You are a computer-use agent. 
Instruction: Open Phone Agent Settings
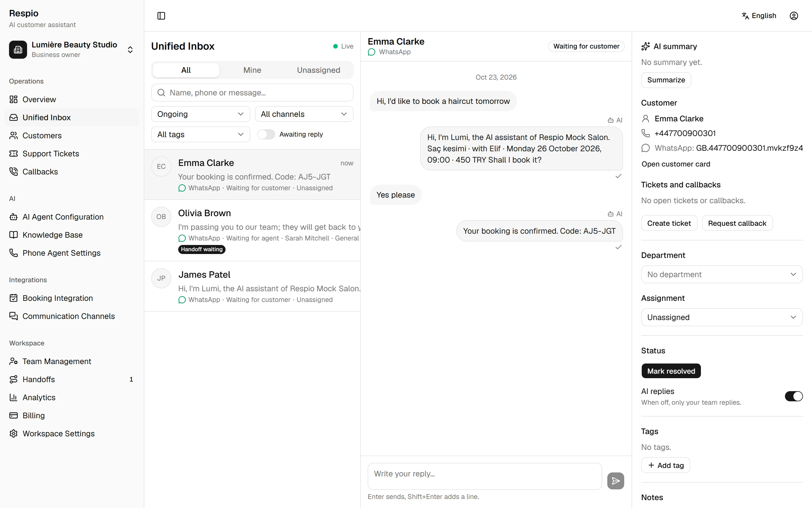[72, 253]
